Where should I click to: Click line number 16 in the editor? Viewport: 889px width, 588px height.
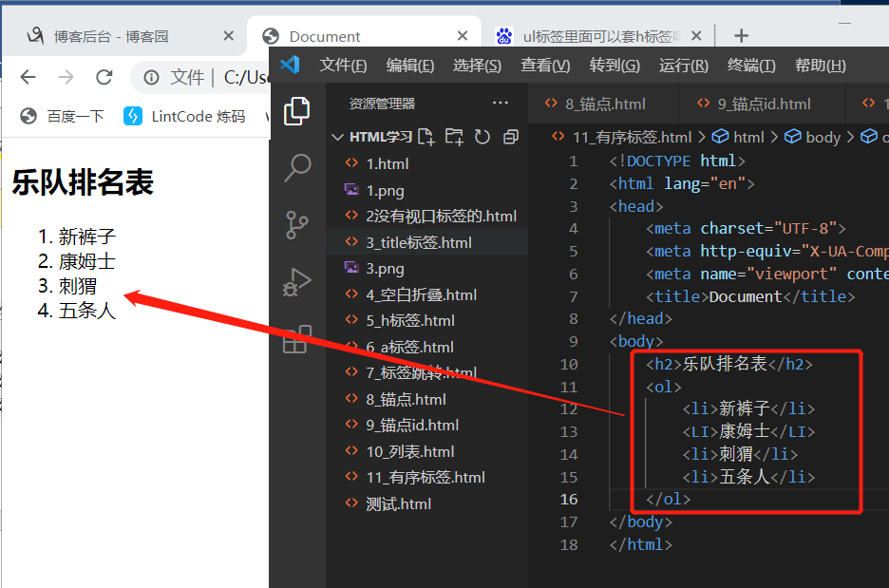(x=569, y=499)
